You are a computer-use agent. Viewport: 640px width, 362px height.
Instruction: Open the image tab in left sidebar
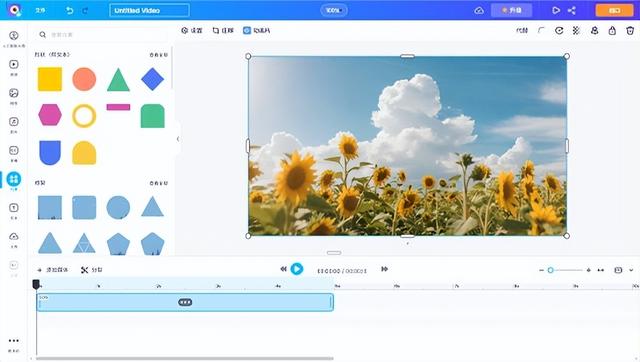pyautogui.click(x=14, y=93)
